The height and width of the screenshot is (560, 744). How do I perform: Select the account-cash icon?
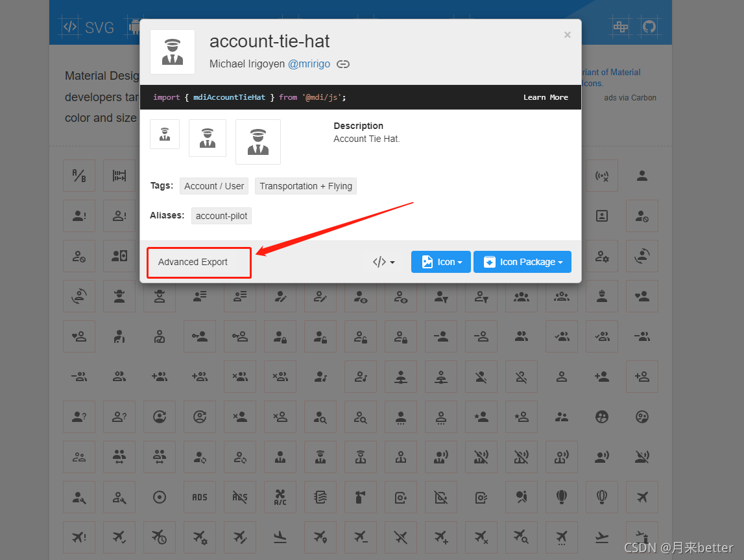(x=119, y=256)
